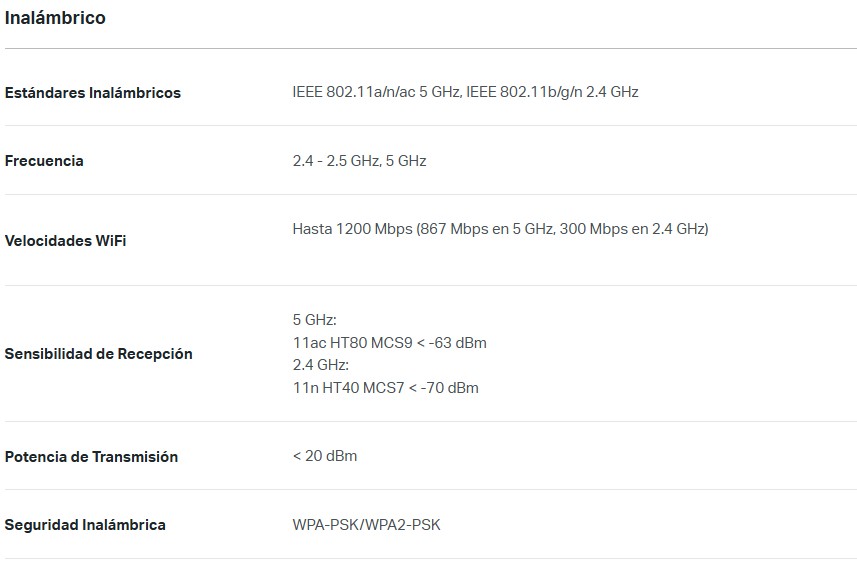Click the WPA-PSK/WPA2-PSK security value
This screenshot has width=857, height=572.
click(x=366, y=525)
